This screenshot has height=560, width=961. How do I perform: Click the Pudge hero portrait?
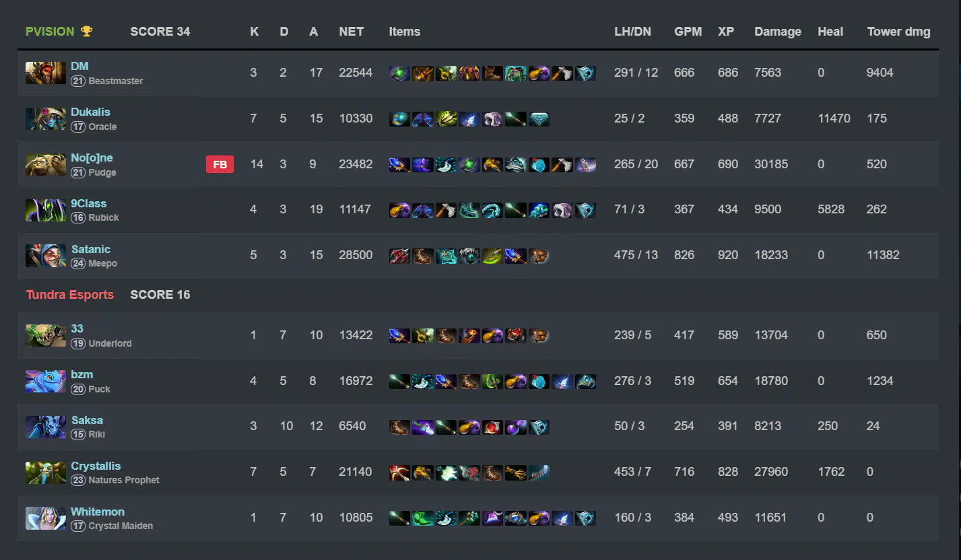[46, 164]
